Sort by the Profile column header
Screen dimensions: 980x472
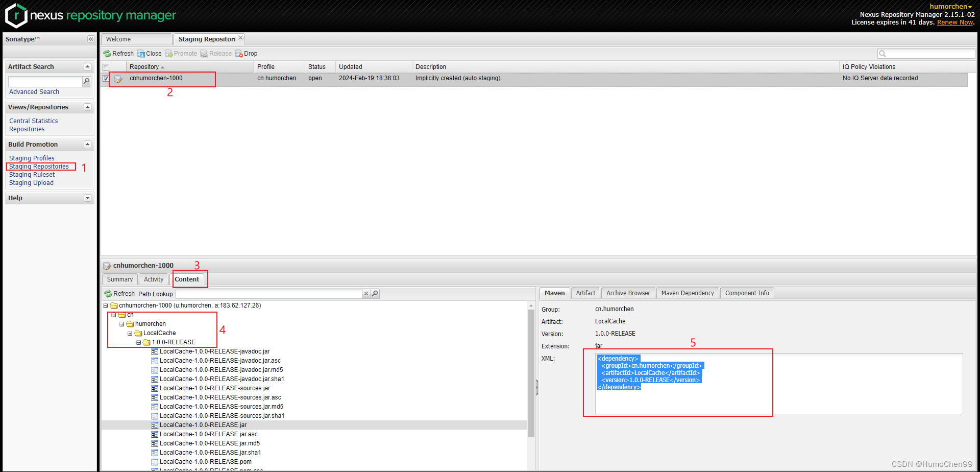point(280,67)
